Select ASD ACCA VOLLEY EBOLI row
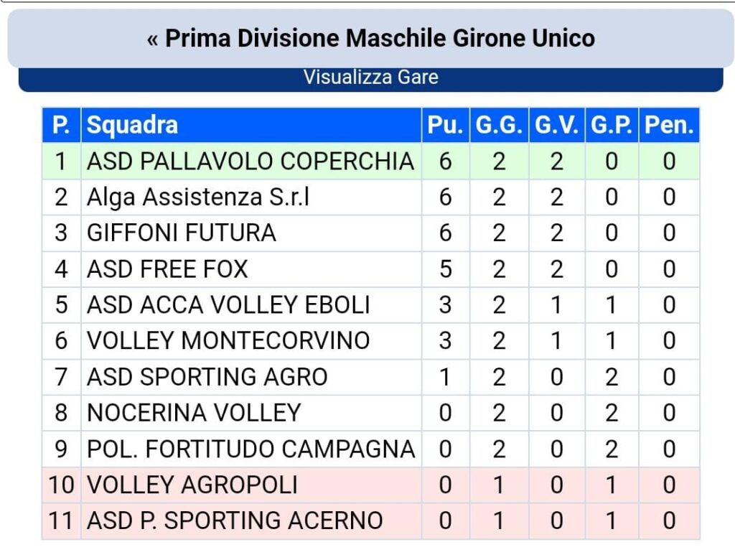The height and width of the screenshot is (560, 735). coord(228,305)
